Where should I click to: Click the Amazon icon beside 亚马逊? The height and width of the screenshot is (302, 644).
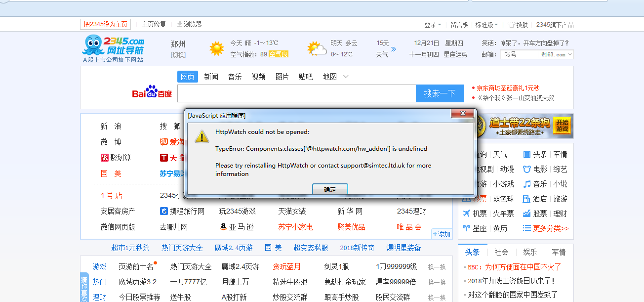(223, 227)
